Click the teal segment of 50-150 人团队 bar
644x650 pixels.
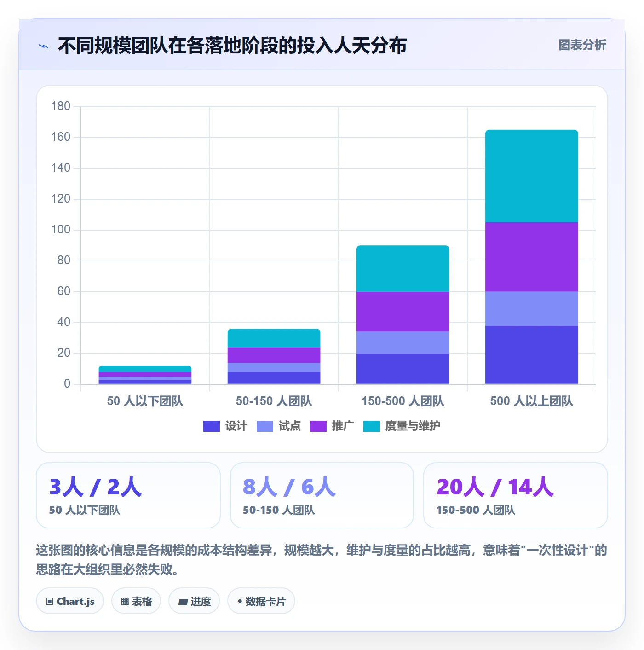tap(274, 338)
